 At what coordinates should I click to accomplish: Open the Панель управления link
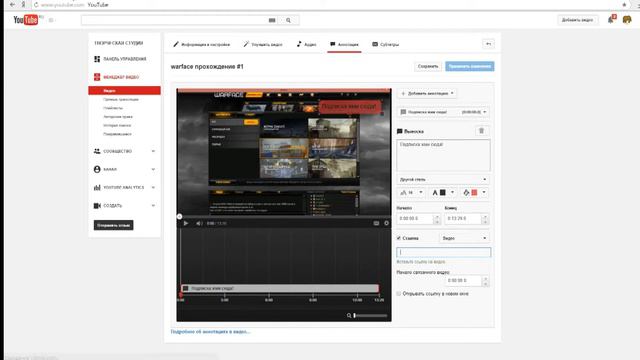[124, 59]
